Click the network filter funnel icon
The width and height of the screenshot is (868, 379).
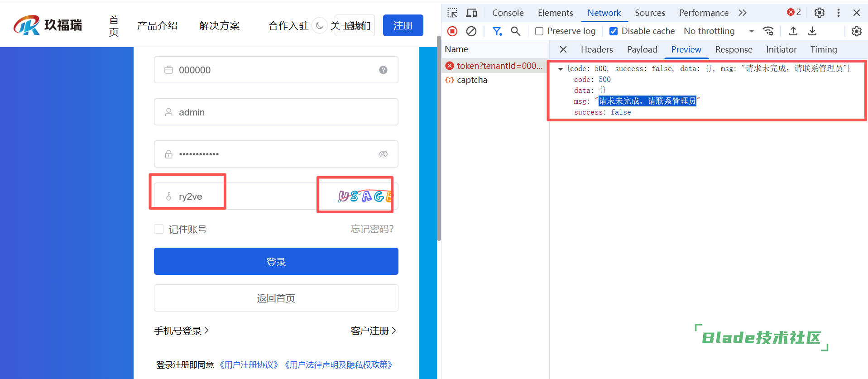497,31
